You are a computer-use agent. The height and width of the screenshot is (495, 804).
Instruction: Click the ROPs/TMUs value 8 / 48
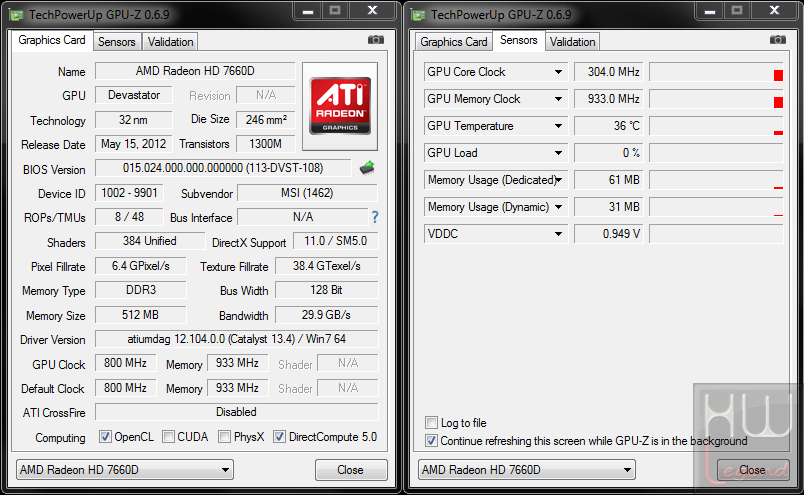tap(129, 217)
